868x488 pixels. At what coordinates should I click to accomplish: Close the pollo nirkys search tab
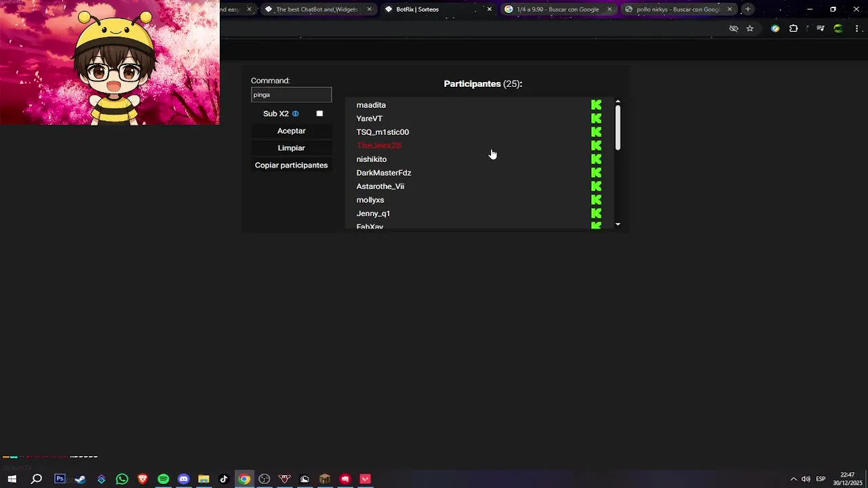(x=730, y=9)
